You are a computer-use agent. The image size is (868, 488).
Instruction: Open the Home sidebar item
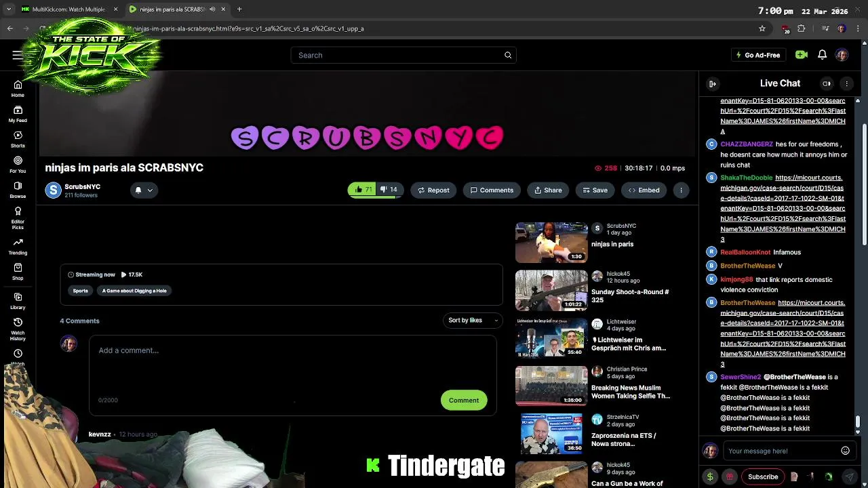click(18, 89)
